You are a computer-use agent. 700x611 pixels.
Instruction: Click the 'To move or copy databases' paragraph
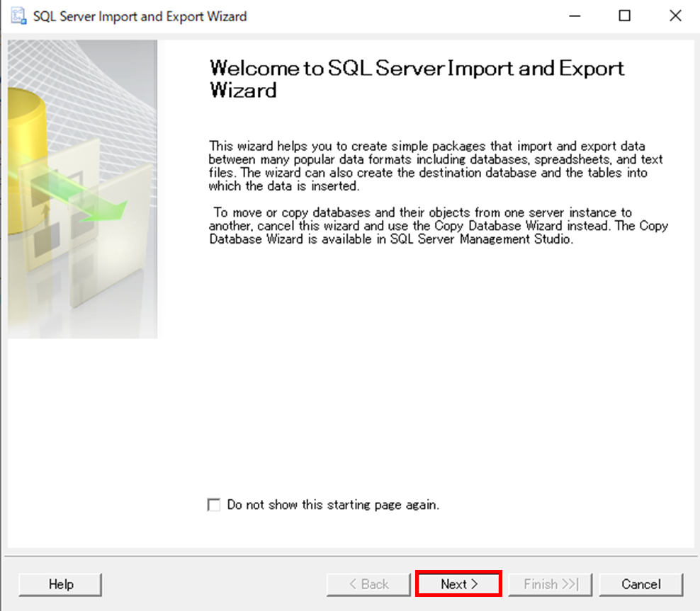pos(439,226)
